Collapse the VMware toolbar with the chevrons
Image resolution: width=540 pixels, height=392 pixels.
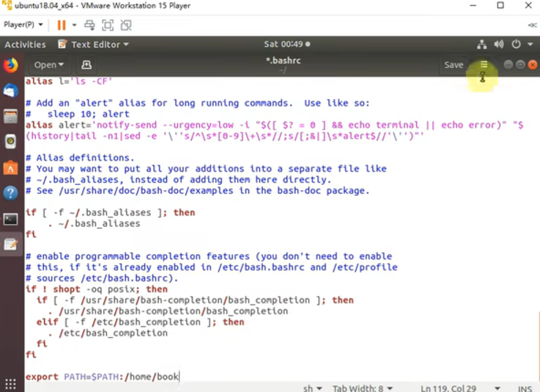tap(532, 25)
